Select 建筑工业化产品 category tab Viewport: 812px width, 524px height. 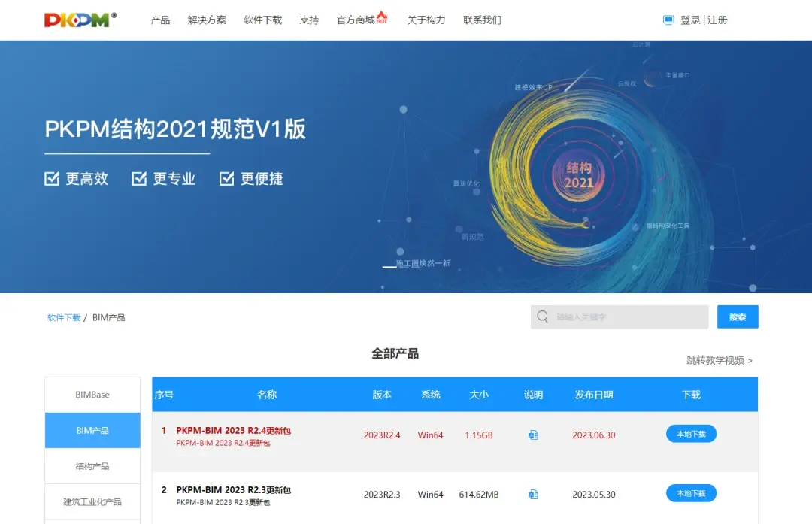click(92, 501)
